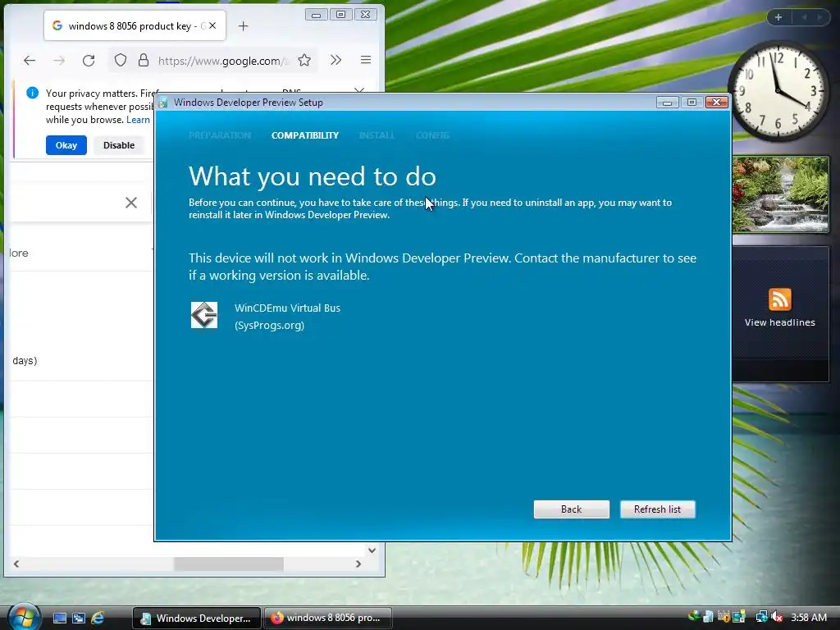Click the Google favicon on the tab
This screenshot has height=630, width=840.
tap(57, 25)
